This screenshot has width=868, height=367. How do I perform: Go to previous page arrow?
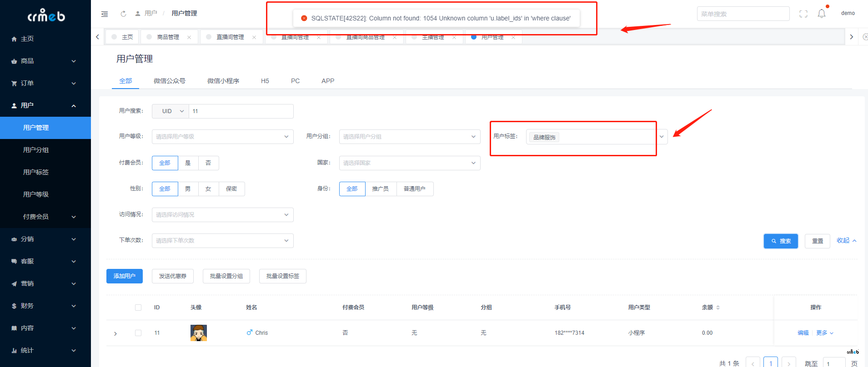pos(753,364)
